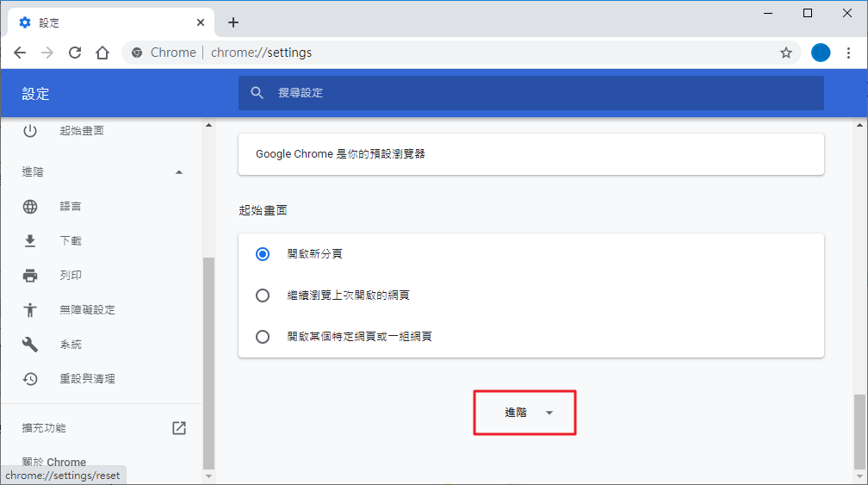Maximize the Chrome window
Image resolution: width=868 pixels, height=485 pixels.
click(x=808, y=13)
